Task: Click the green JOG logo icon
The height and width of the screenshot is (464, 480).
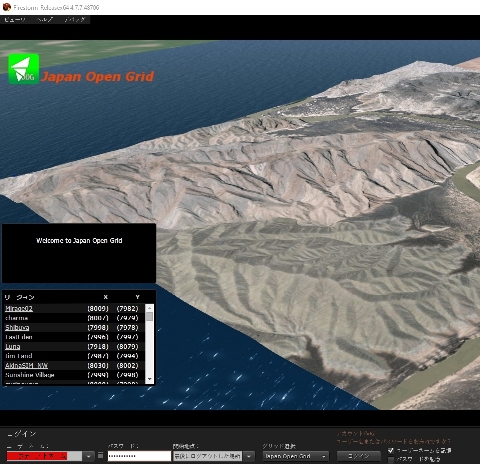Action: 23,69
